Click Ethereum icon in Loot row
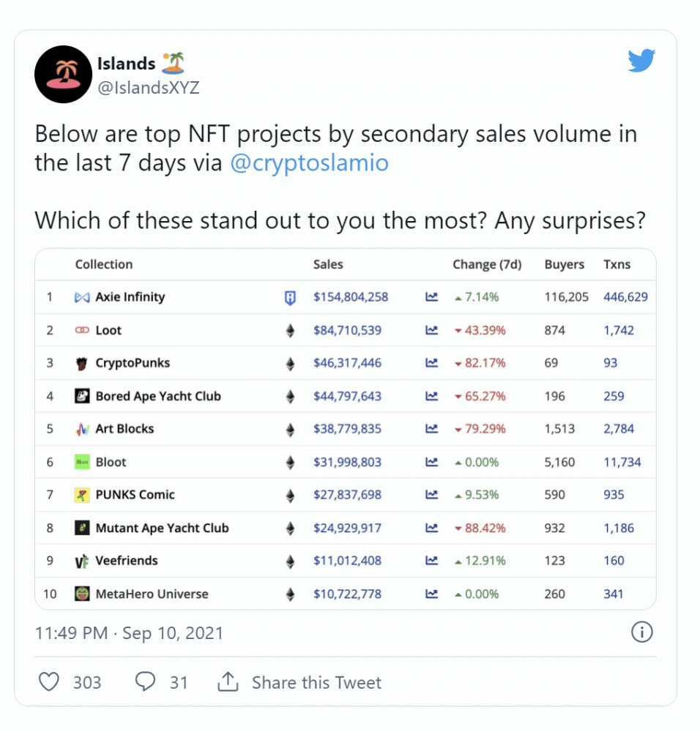Image resolution: width=700 pixels, height=732 pixels. click(x=290, y=331)
